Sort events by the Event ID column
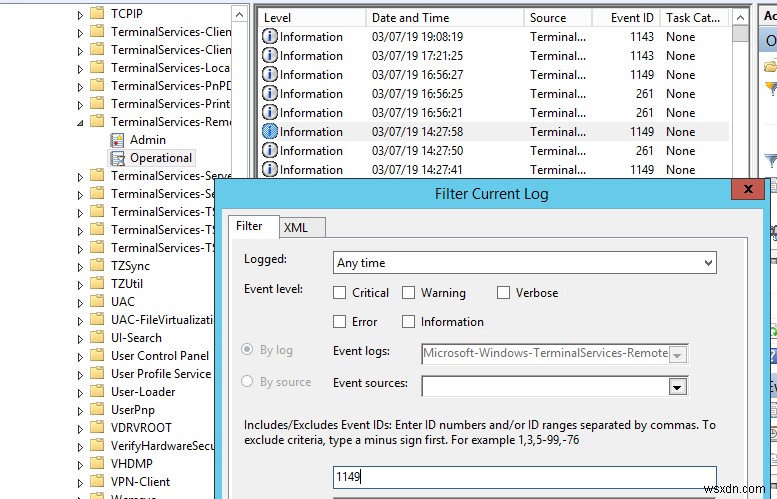777x499 pixels. coord(626,18)
